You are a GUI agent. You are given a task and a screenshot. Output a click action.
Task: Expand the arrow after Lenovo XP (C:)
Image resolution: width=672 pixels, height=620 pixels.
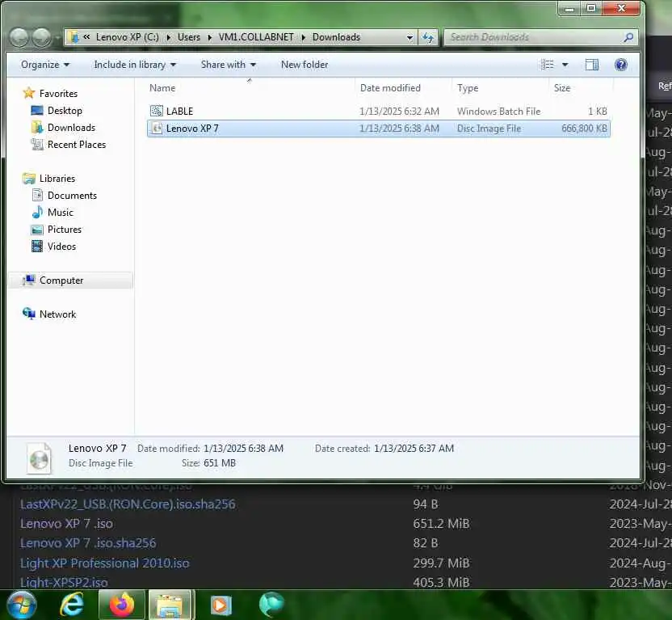(169, 37)
